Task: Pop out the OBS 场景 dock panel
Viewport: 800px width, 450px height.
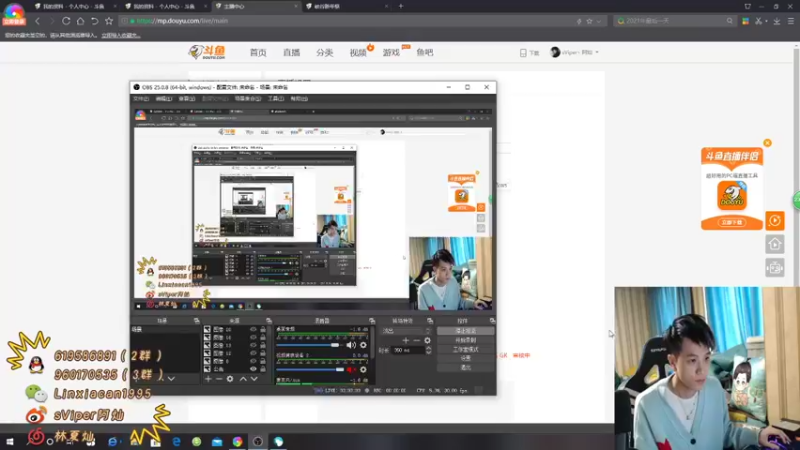Action: [x=196, y=320]
